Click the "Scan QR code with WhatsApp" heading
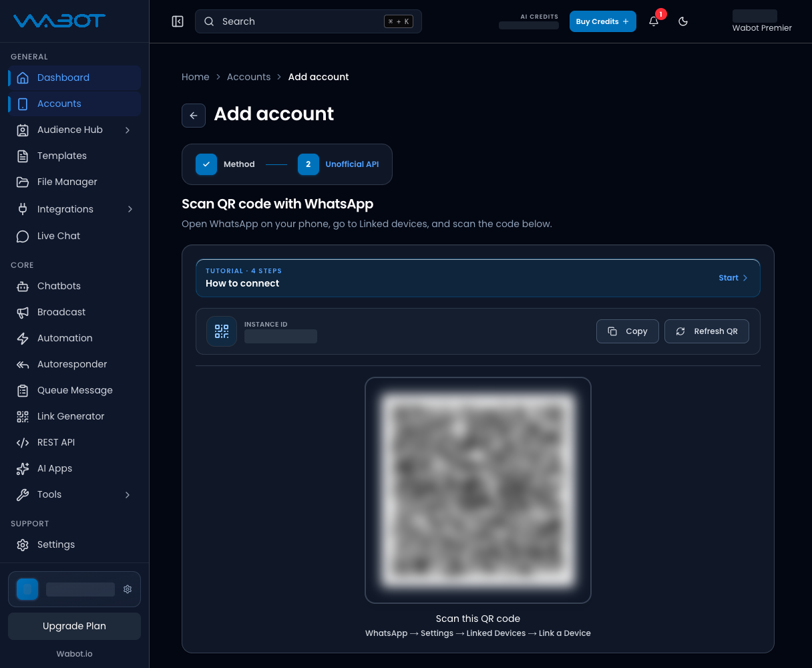This screenshot has height=668, width=812. 278,204
